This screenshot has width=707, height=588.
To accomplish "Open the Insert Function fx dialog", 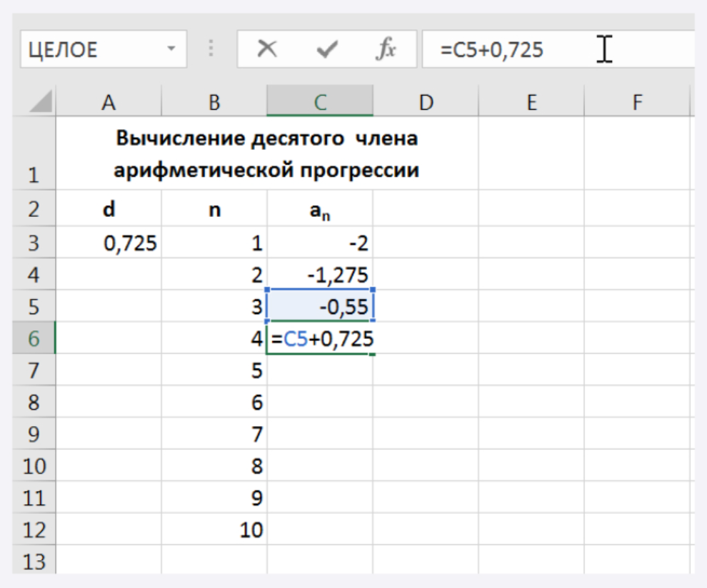I will pos(386,50).
